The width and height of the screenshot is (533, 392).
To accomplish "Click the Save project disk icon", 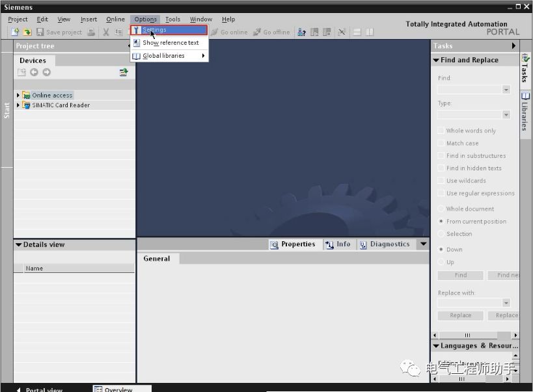I will pos(40,32).
